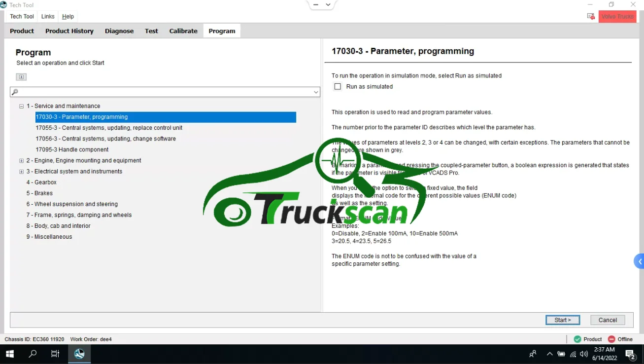Click the 3 - Electrical system and instruments label
644x364 pixels.
coord(74,172)
